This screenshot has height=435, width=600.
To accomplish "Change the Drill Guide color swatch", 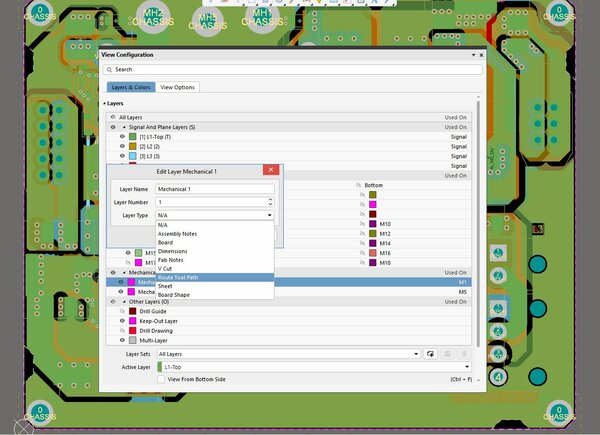I will click(133, 311).
